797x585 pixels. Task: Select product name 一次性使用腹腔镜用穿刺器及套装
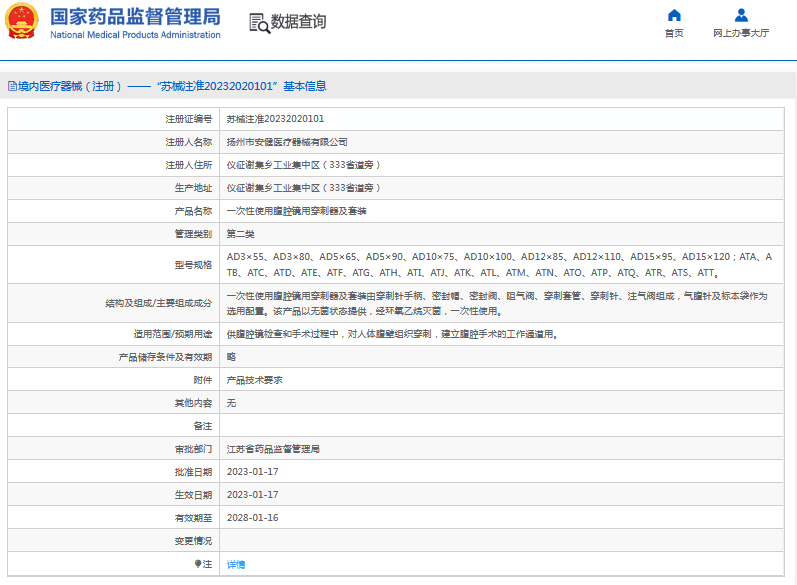tap(296, 211)
